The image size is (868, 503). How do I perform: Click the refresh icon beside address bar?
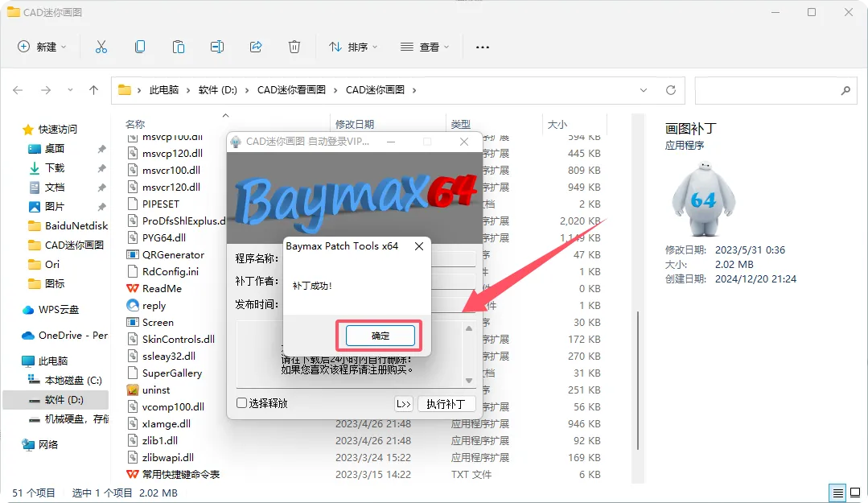(x=670, y=90)
